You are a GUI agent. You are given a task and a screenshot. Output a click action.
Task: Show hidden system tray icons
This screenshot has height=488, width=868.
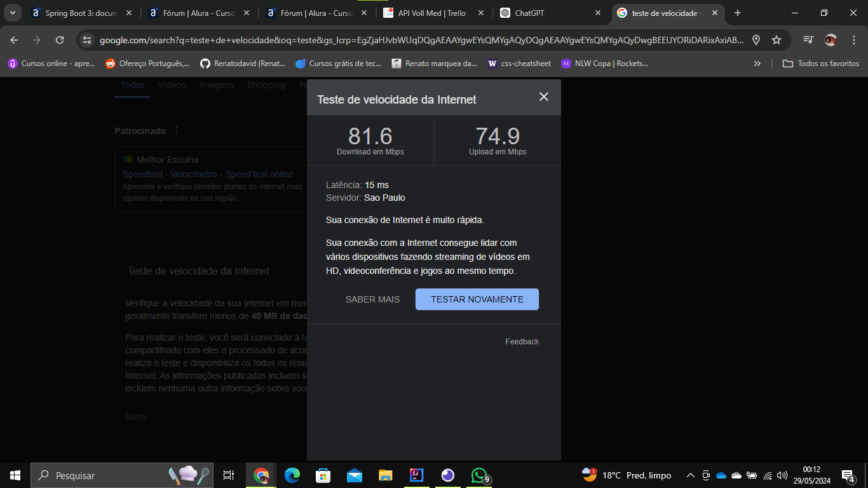pyautogui.click(x=690, y=475)
